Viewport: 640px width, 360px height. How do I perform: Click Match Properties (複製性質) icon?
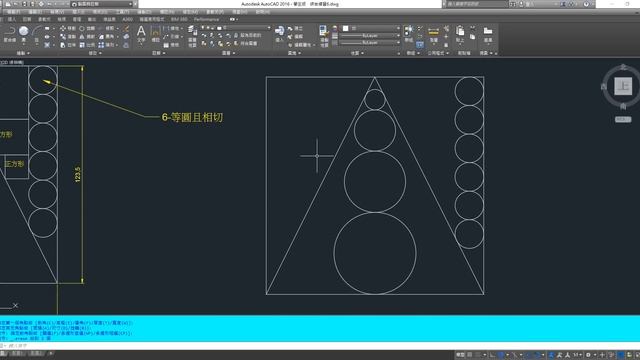click(324, 36)
